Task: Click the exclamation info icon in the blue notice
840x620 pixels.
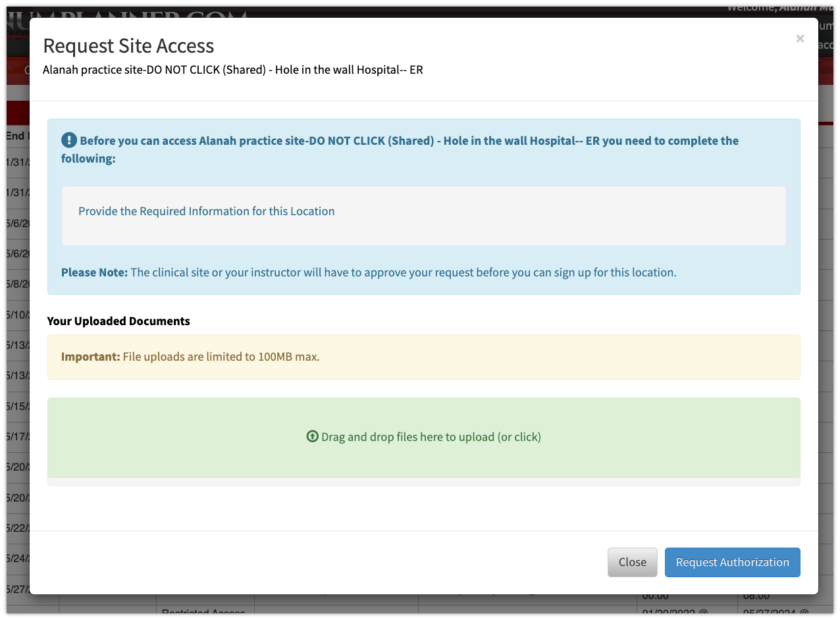Action: pos(69,140)
